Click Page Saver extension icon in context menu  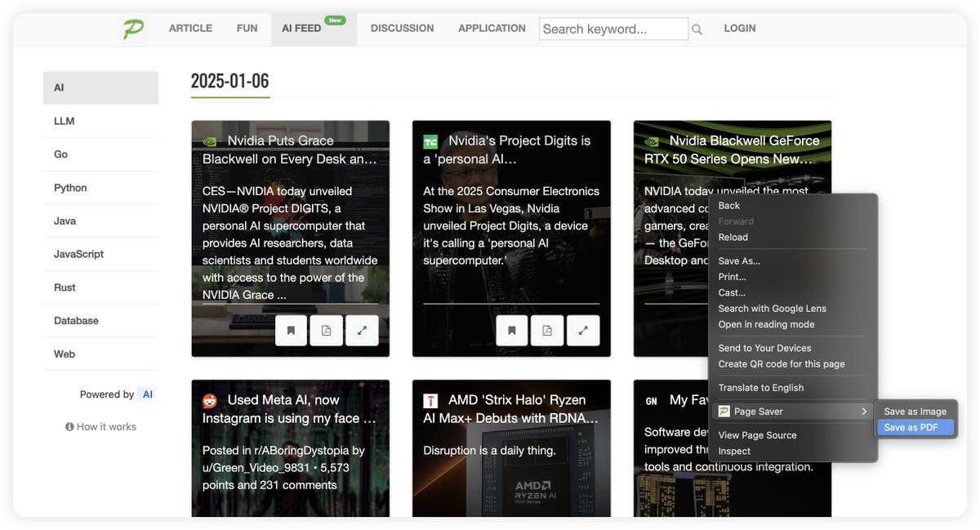[x=724, y=412]
